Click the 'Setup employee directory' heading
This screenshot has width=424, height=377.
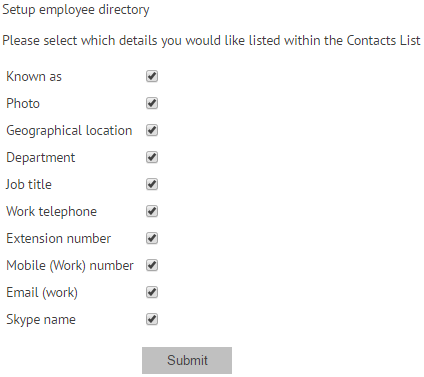pos(76,10)
